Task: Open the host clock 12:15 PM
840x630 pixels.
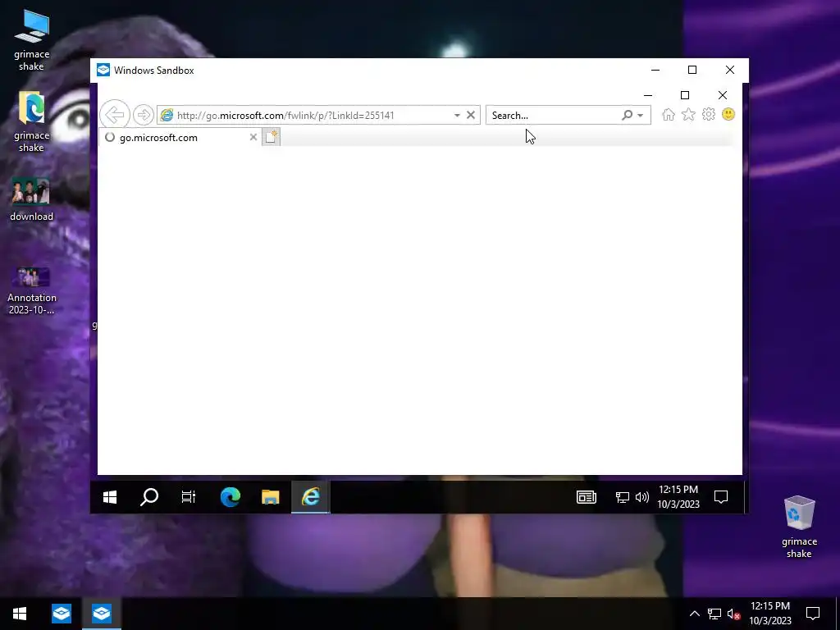Action: [x=769, y=614]
